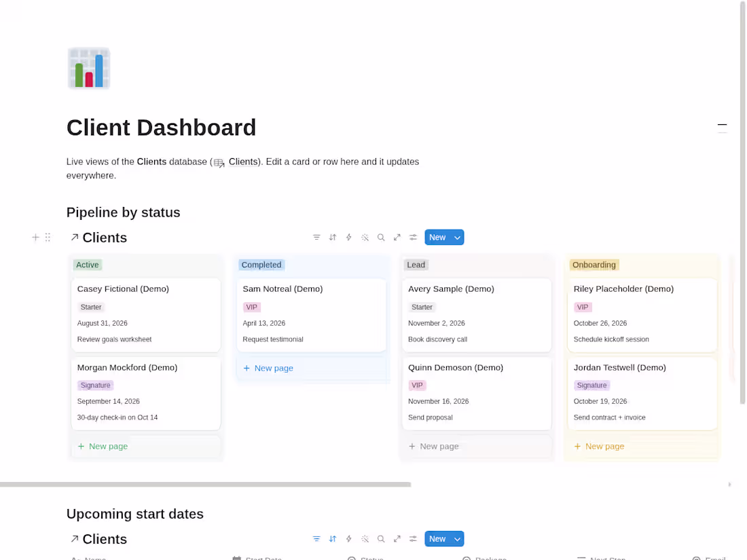Click the vertical page scrollbar
Screen dimensions: 747x560
pyautogui.click(x=742, y=202)
